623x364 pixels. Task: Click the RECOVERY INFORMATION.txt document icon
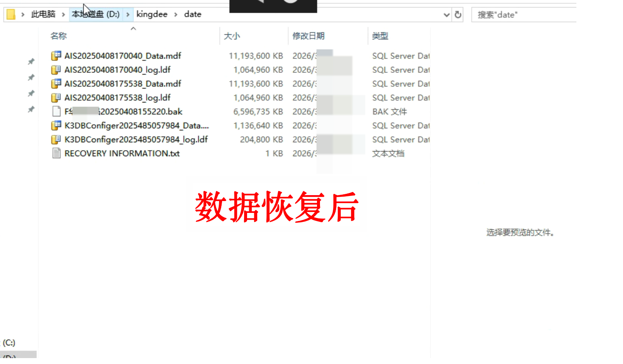pyautogui.click(x=56, y=154)
